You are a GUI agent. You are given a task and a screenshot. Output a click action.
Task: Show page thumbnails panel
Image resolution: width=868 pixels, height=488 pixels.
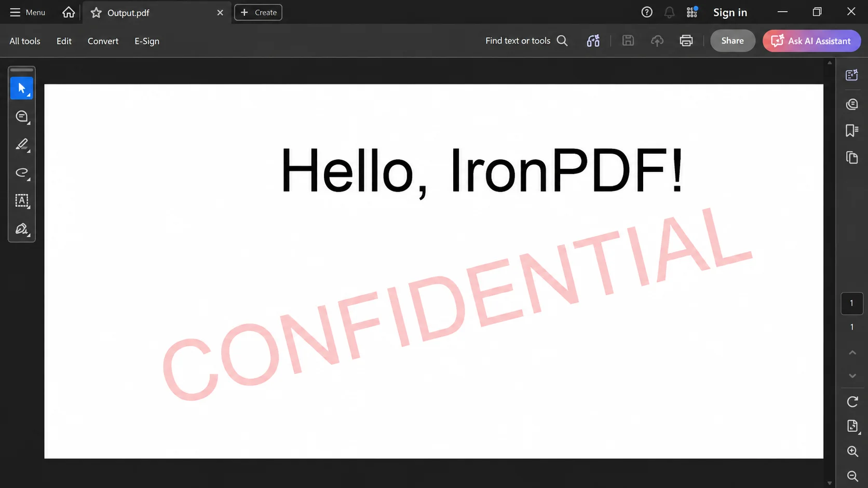tap(852, 157)
